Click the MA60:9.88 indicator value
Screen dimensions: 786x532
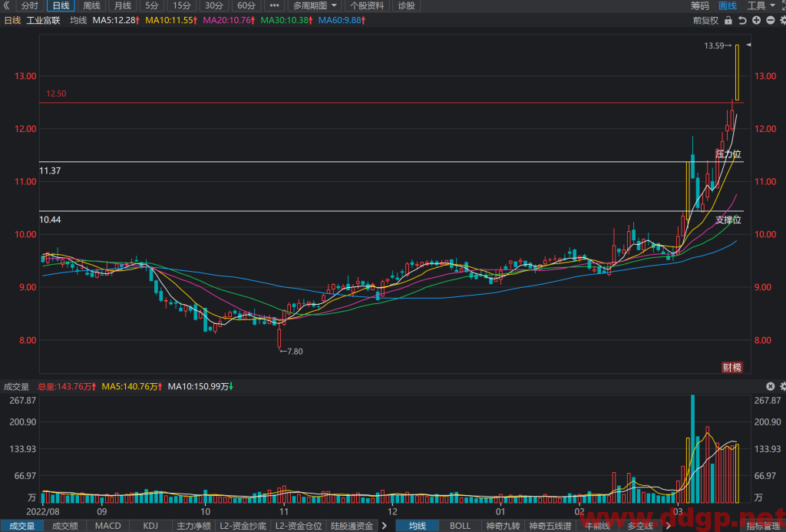(342, 21)
